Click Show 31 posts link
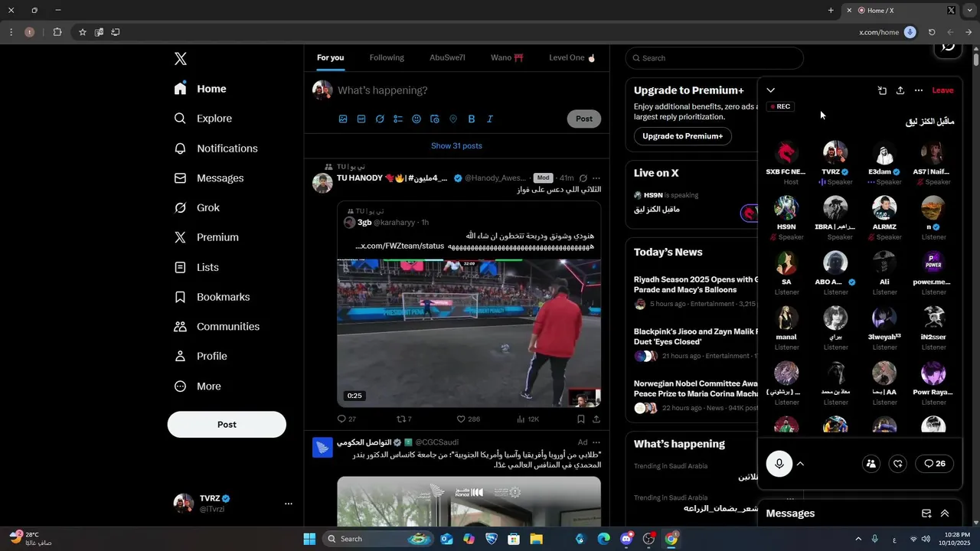 [x=456, y=146]
